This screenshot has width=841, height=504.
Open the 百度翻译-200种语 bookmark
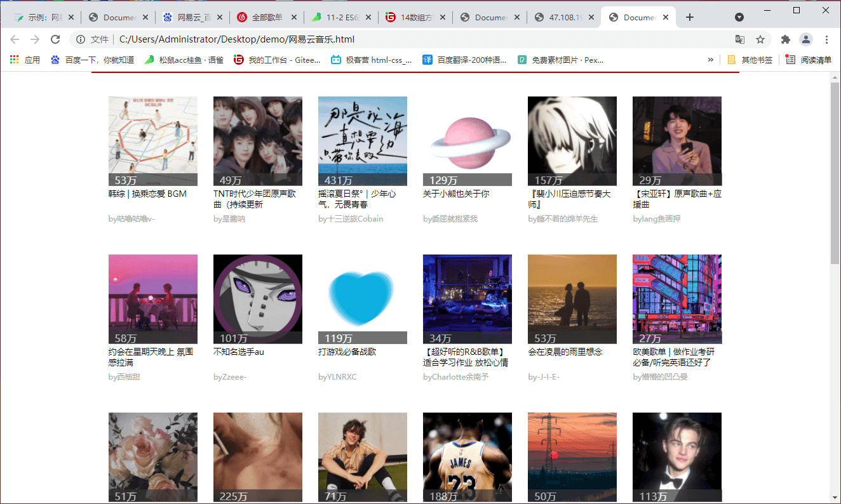click(465, 60)
